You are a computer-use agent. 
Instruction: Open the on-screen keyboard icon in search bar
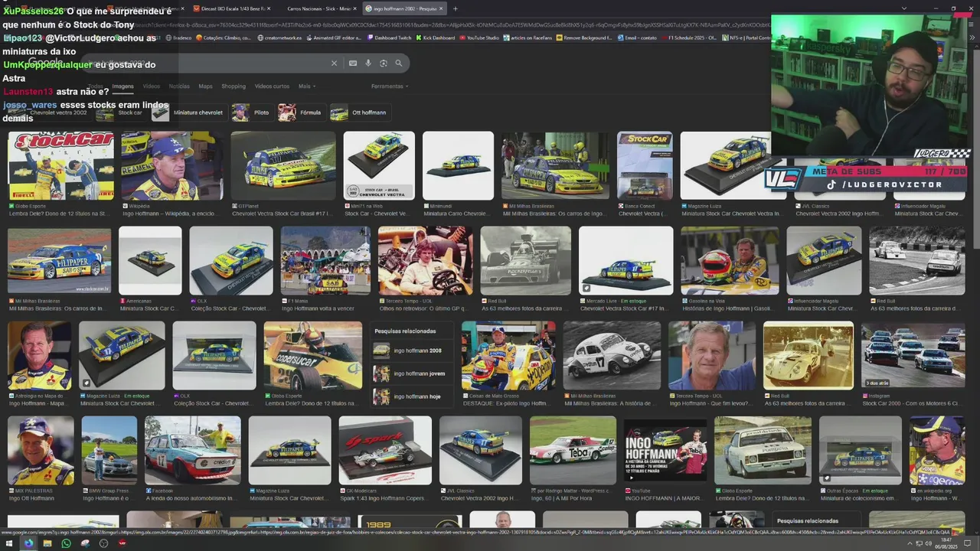(353, 64)
